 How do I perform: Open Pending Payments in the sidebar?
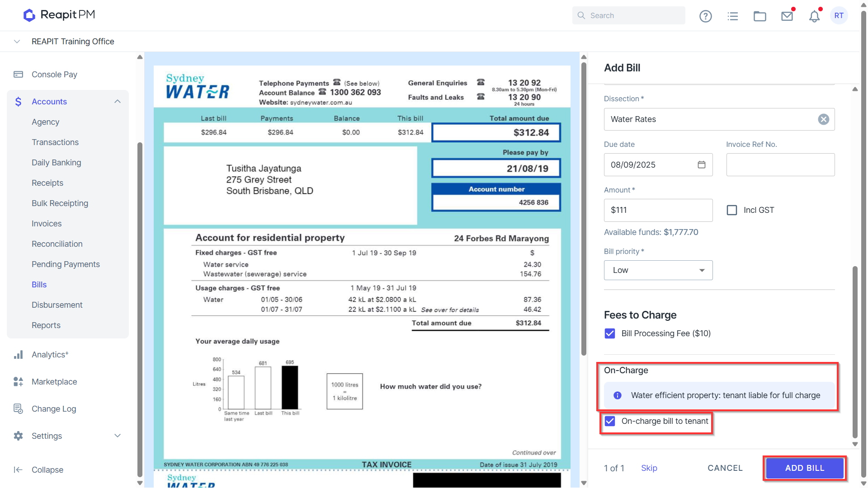coord(66,264)
